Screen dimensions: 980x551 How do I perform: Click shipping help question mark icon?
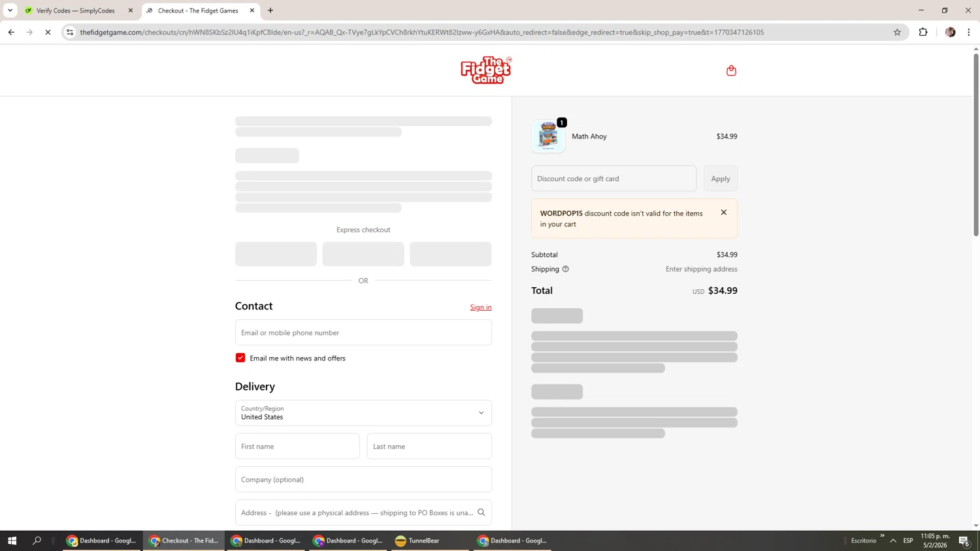(x=566, y=269)
